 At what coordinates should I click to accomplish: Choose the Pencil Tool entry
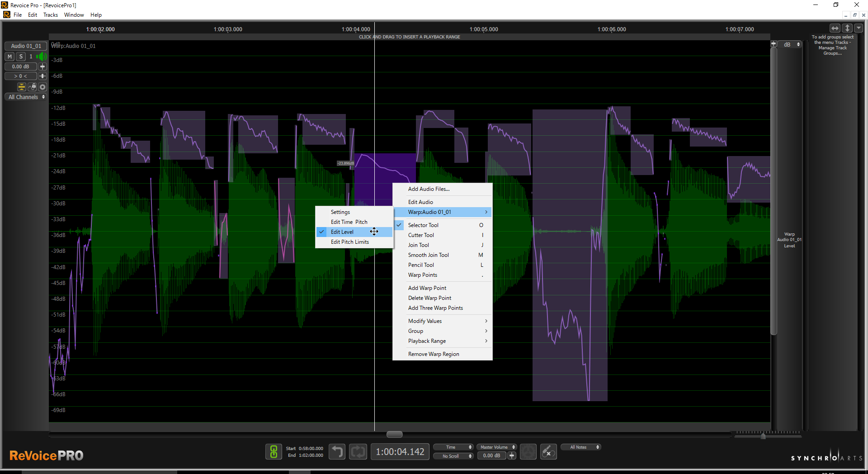(443, 265)
